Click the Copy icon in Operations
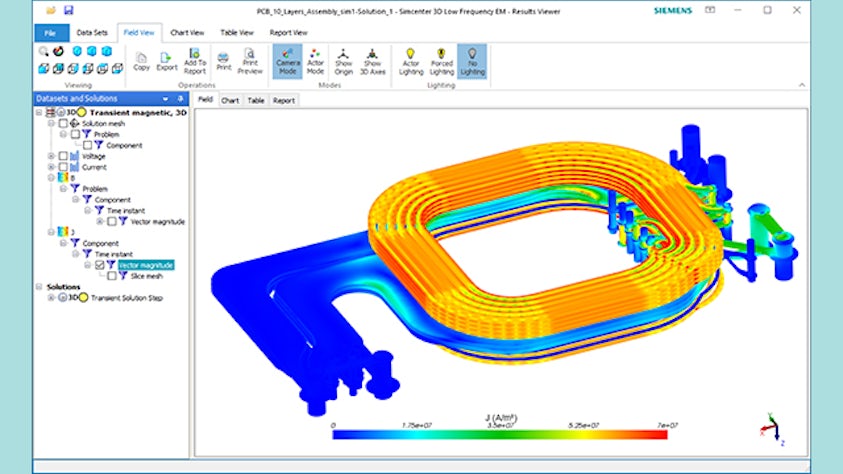Viewport: 843px width, 474px height. 141,61
